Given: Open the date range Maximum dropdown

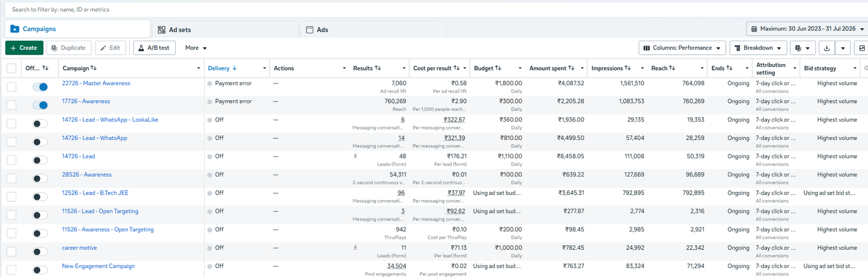Looking at the screenshot, I should (x=807, y=29).
